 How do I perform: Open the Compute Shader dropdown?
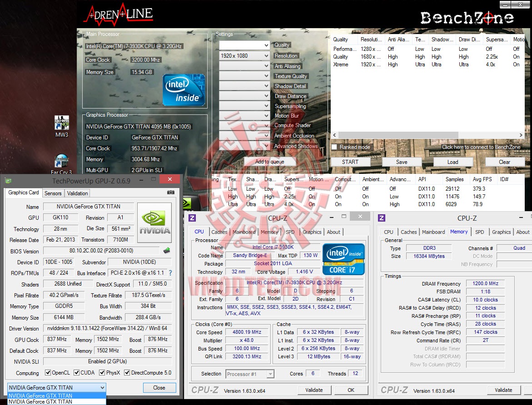[244, 125]
